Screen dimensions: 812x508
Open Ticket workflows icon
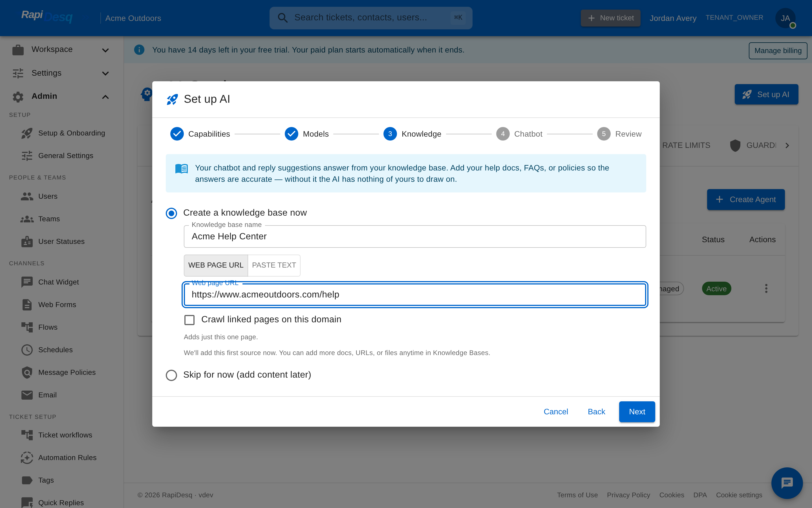(x=27, y=435)
